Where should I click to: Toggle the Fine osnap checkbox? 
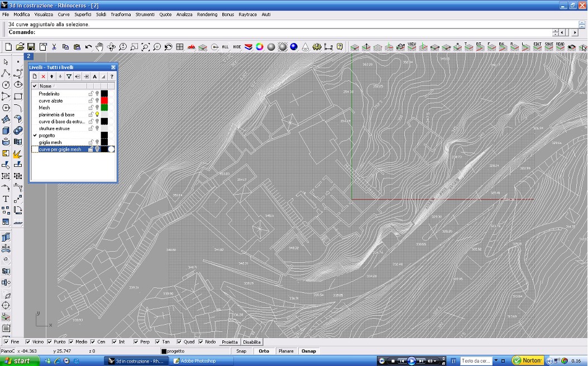pos(6,342)
